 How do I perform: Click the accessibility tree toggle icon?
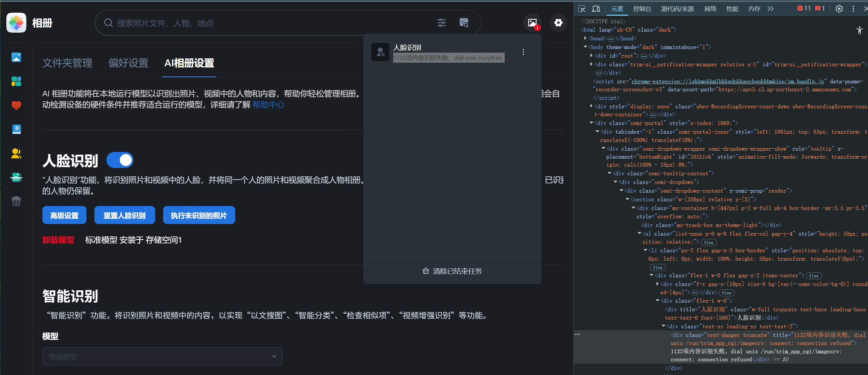pyautogui.click(x=859, y=30)
